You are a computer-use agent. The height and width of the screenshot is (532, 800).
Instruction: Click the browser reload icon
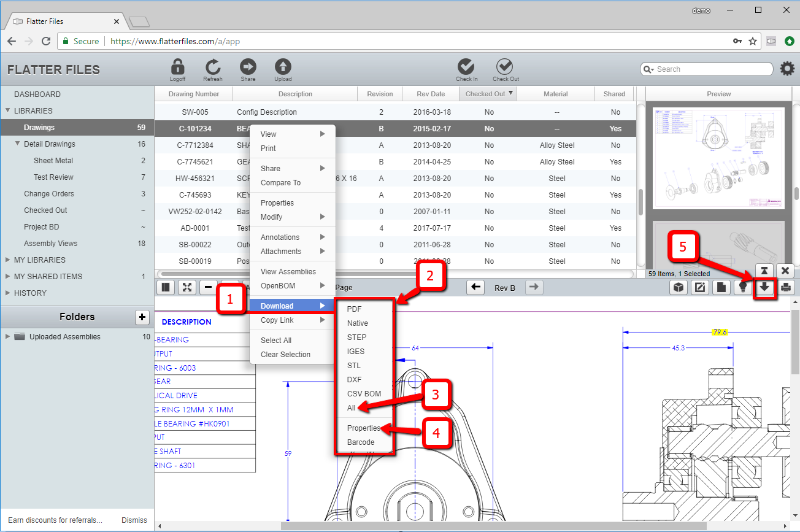pyautogui.click(x=46, y=41)
